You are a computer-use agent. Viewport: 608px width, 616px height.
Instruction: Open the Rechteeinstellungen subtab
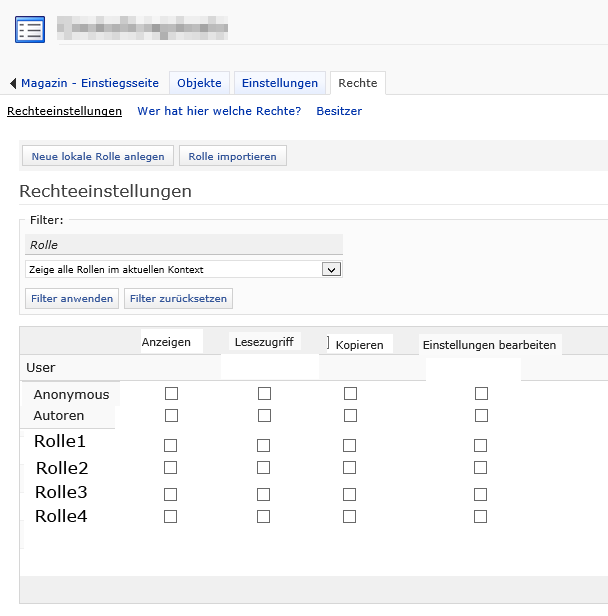tap(64, 111)
